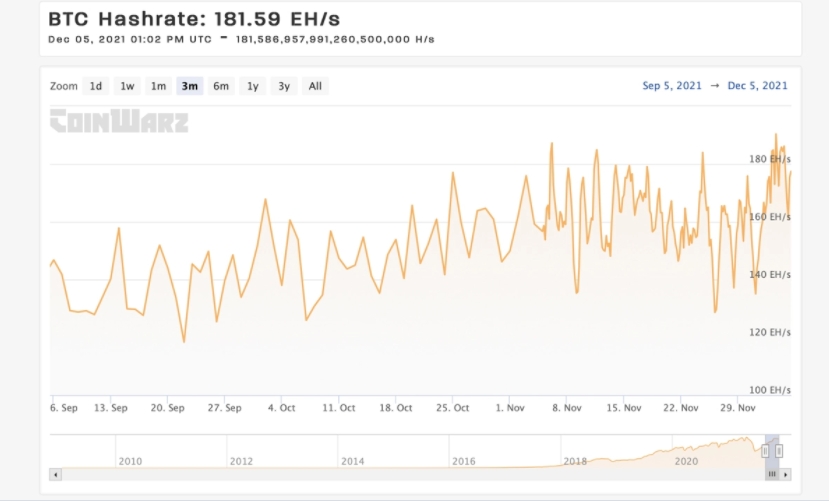829x501 pixels.
Task: Show All hashrate history
Action: 315,86
